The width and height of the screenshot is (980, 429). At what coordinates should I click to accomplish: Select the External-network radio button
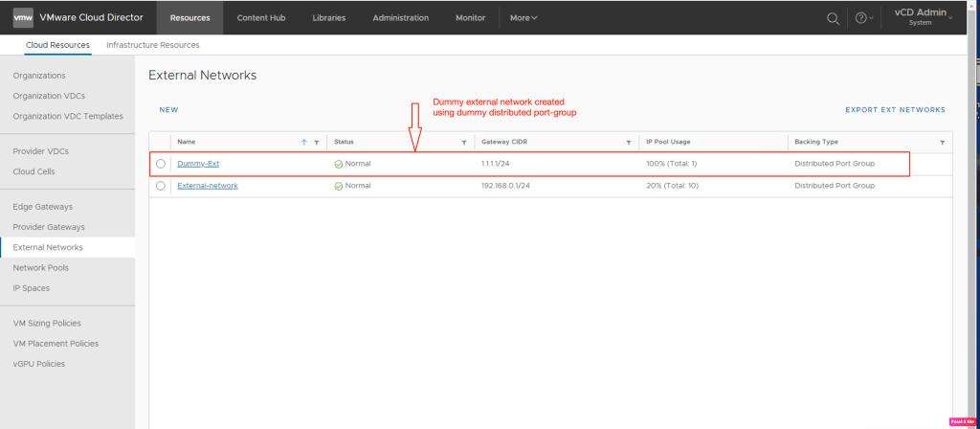[161, 186]
